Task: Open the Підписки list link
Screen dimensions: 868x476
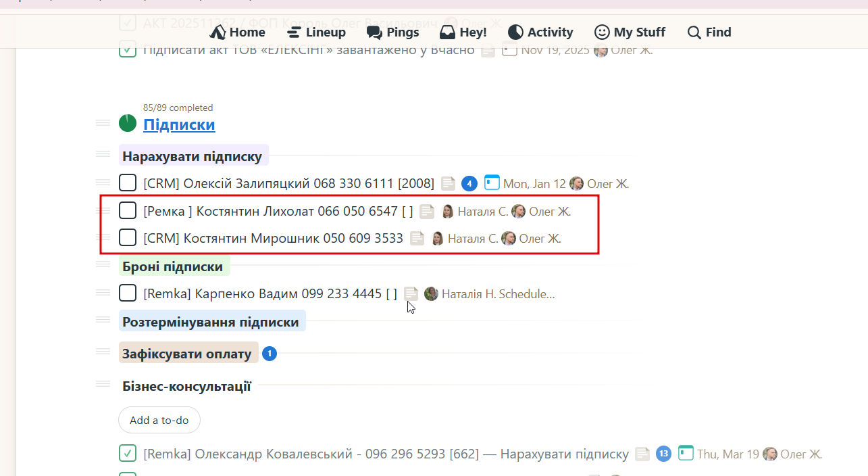Action: coord(179,124)
